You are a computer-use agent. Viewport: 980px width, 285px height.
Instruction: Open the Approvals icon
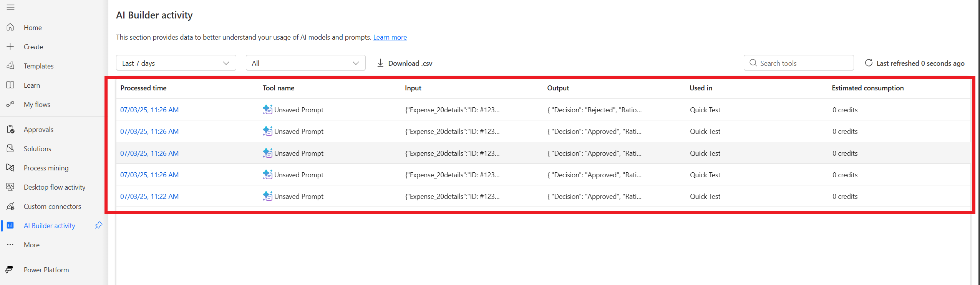tap(10, 129)
